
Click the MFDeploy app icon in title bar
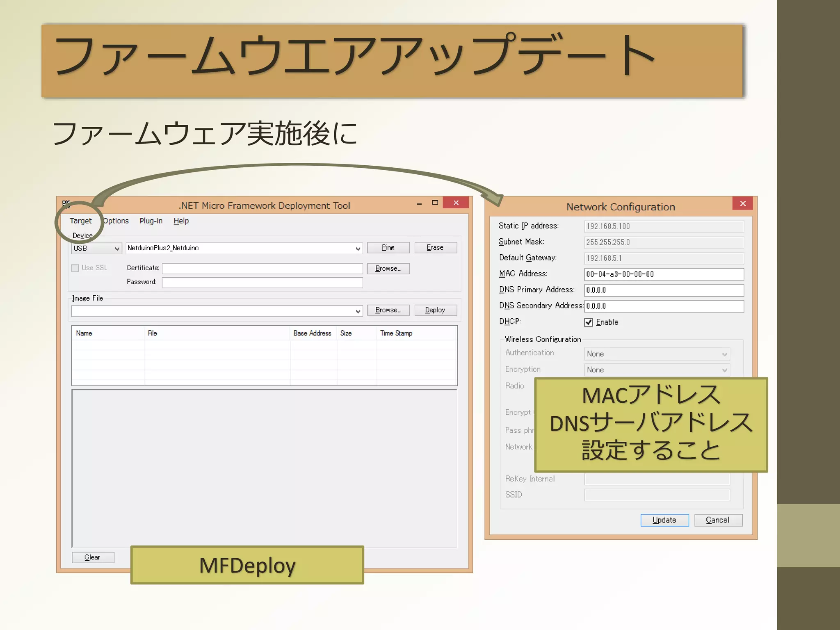point(66,204)
